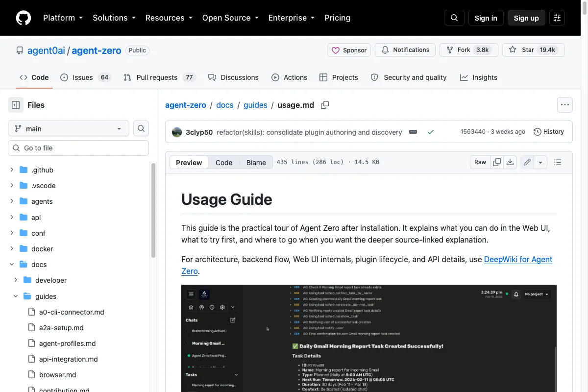The image size is (588, 392).
Task: Open Resources menu in header
Action: 169,18
